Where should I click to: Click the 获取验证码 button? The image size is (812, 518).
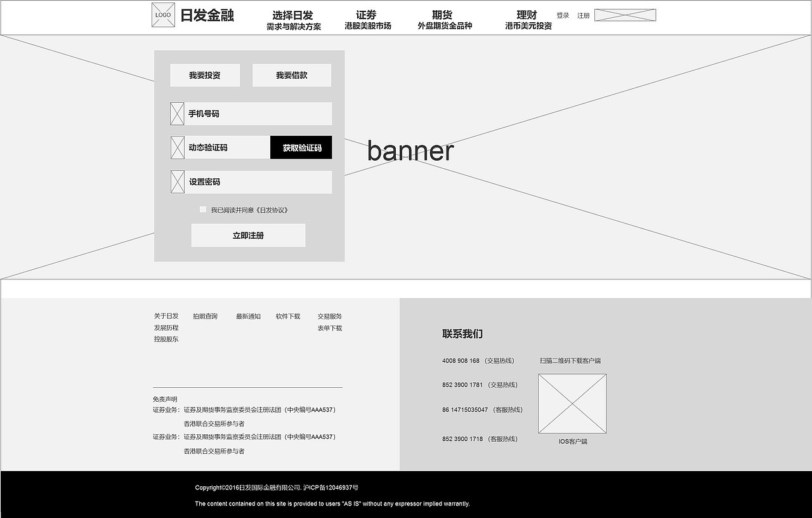(x=301, y=147)
